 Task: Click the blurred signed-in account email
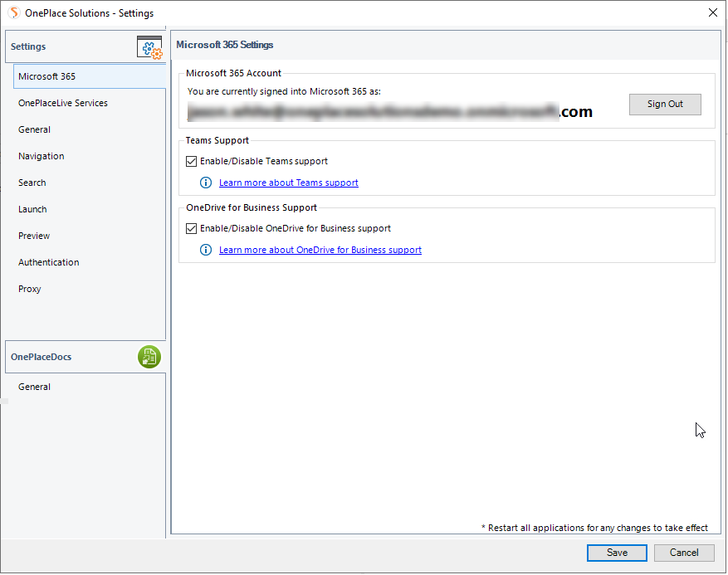(x=389, y=112)
